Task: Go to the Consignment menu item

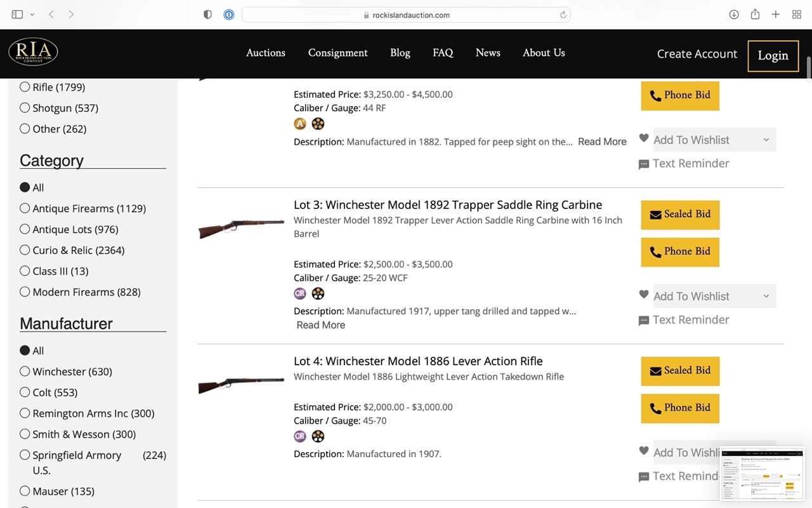Action: click(337, 53)
